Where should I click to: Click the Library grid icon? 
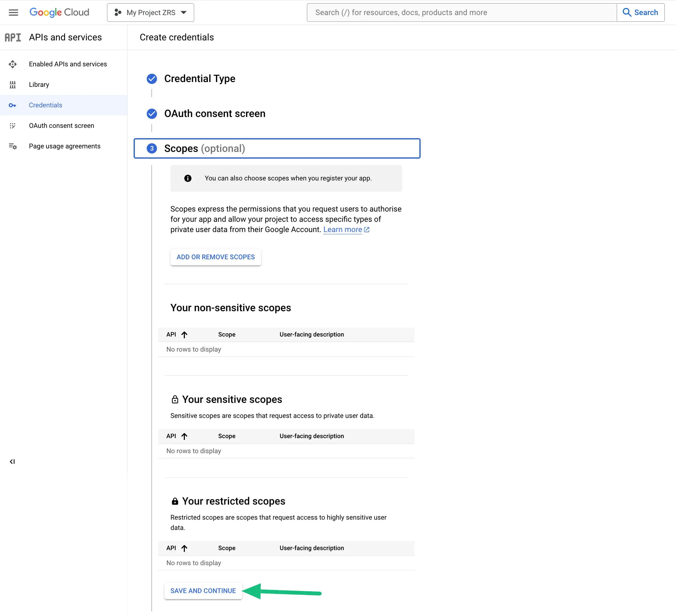tap(12, 85)
